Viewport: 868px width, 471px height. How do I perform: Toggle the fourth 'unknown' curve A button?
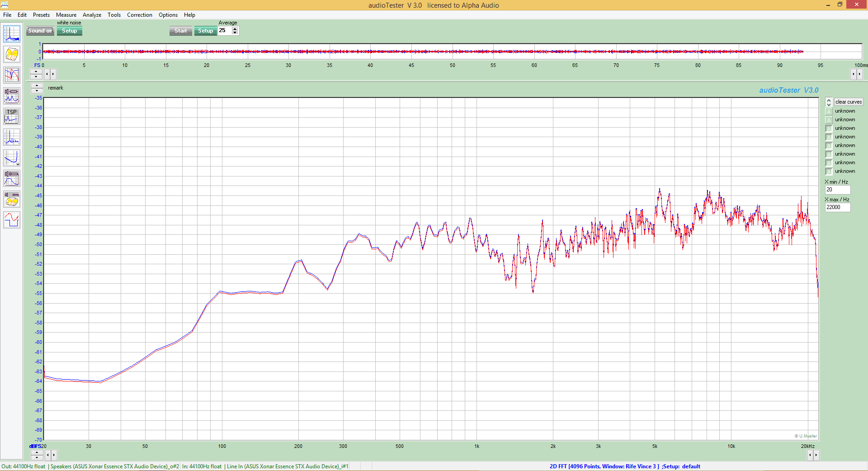pyautogui.click(x=829, y=137)
